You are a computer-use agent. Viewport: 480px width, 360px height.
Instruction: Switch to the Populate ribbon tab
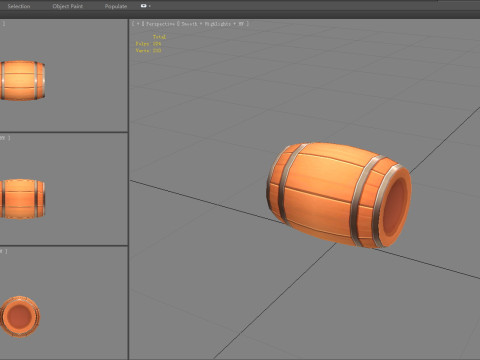click(x=116, y=6)
